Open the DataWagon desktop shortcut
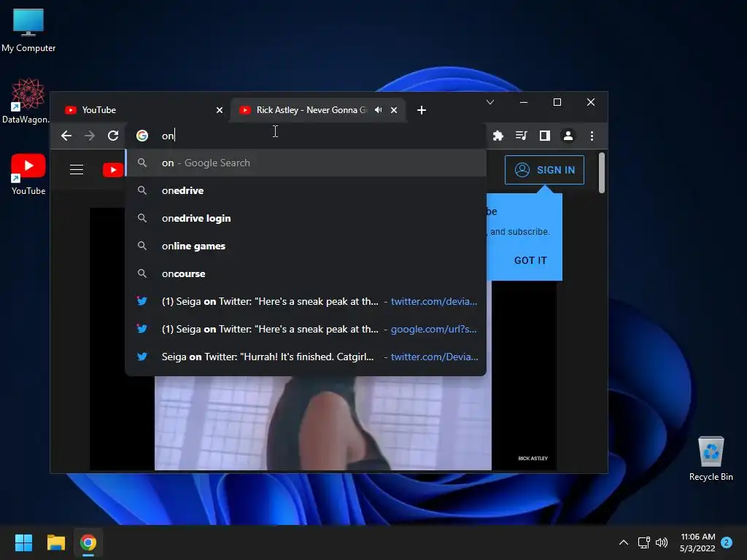This screenshot has width=747, height=560. (x=26, y=101)
